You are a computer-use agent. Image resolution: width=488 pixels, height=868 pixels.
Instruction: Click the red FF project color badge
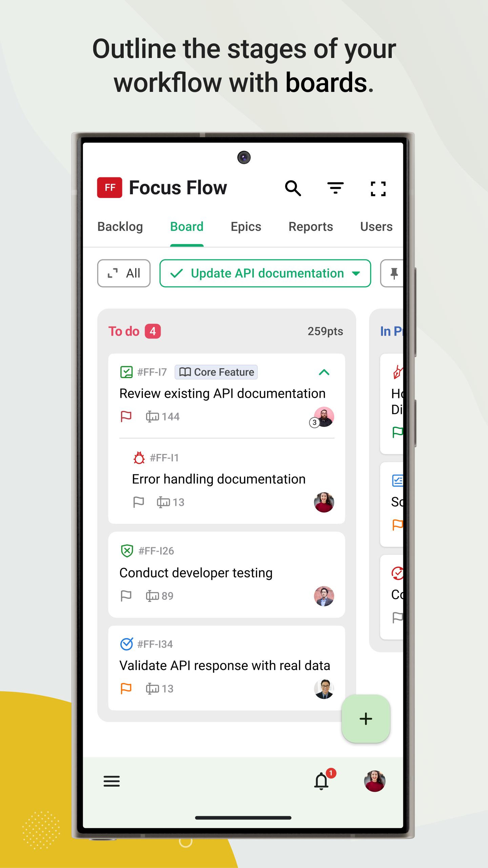tap(110, 188)
